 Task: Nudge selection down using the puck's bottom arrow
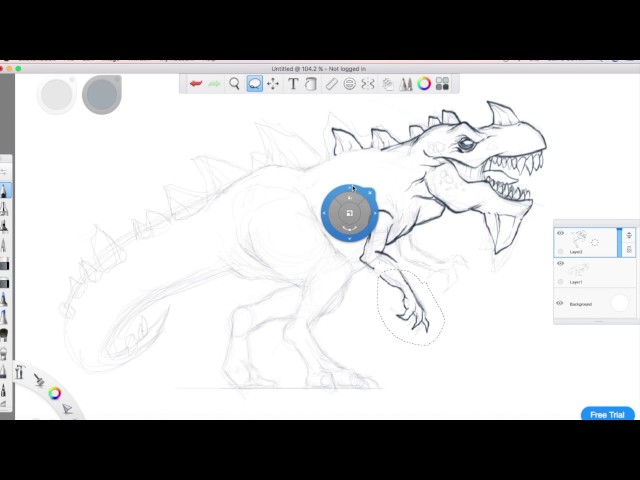coord(349,238)
